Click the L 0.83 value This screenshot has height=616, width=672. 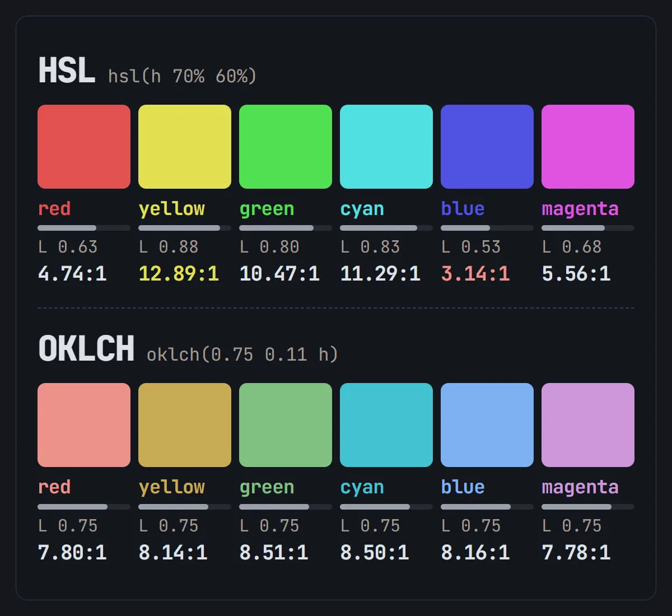tap(370, 247)
